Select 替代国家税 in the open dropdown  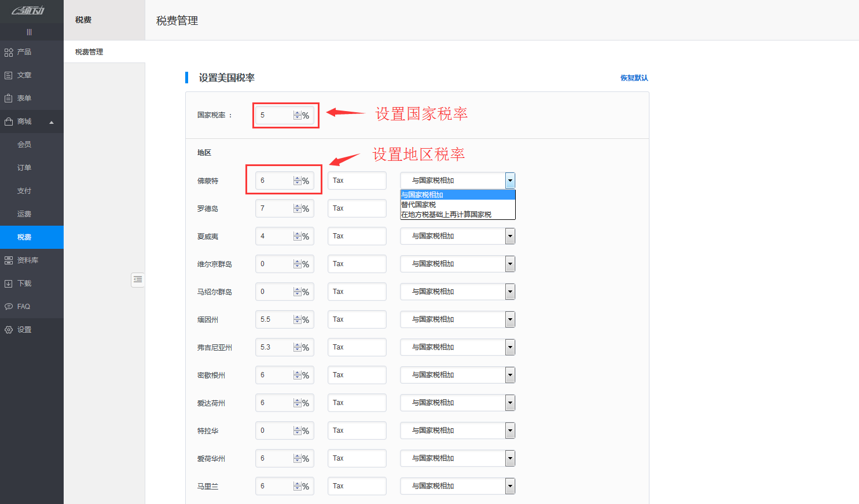pyautogui.click(x=419, y=204)
